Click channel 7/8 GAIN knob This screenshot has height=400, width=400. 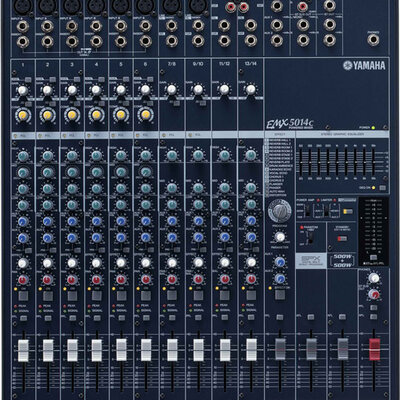coord(172,89)
